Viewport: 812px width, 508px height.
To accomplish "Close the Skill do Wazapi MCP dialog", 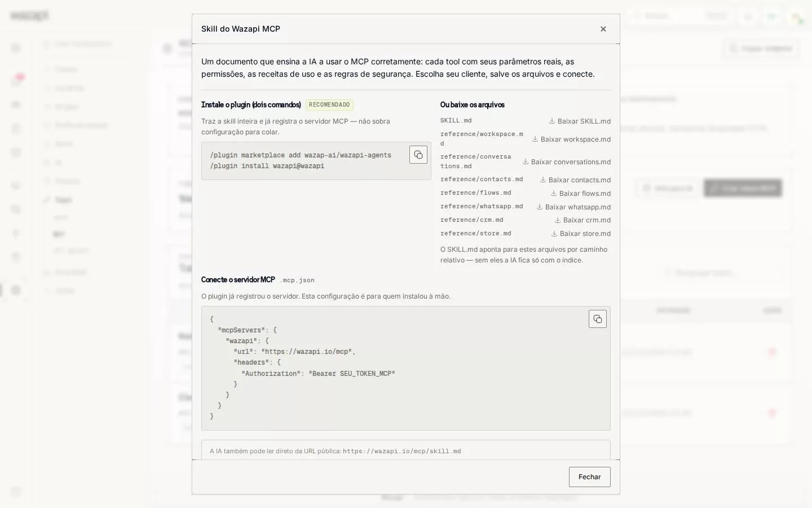I will coord(603,29).
